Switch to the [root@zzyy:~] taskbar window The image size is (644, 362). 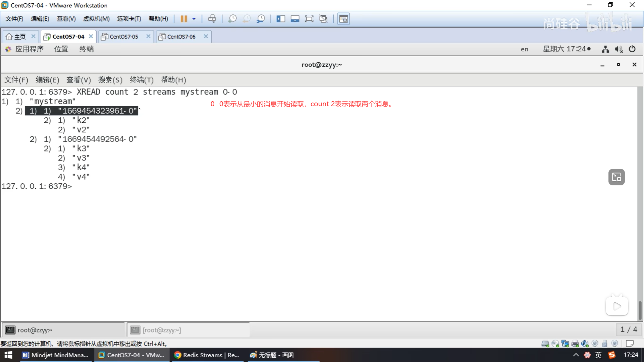[x=162, y=330]
